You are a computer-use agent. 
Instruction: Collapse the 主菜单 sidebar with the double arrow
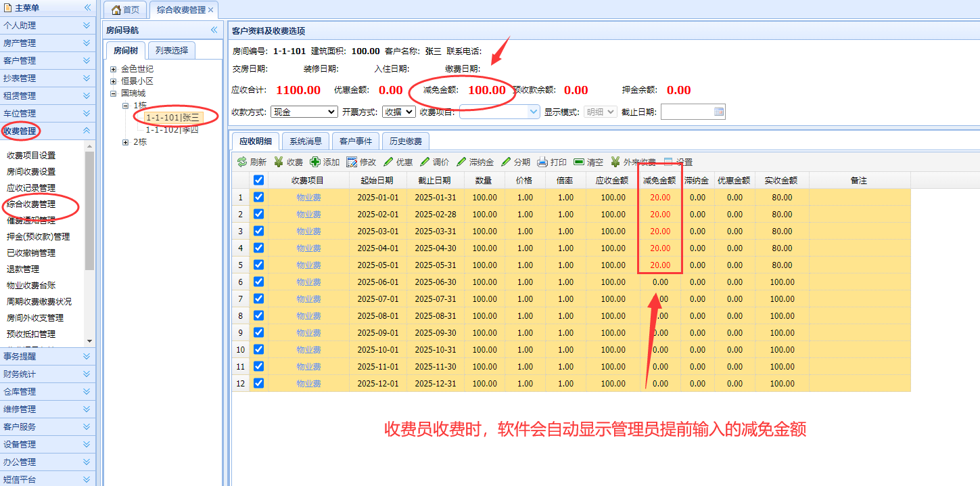pyautogui.click(x=87, y=7)
